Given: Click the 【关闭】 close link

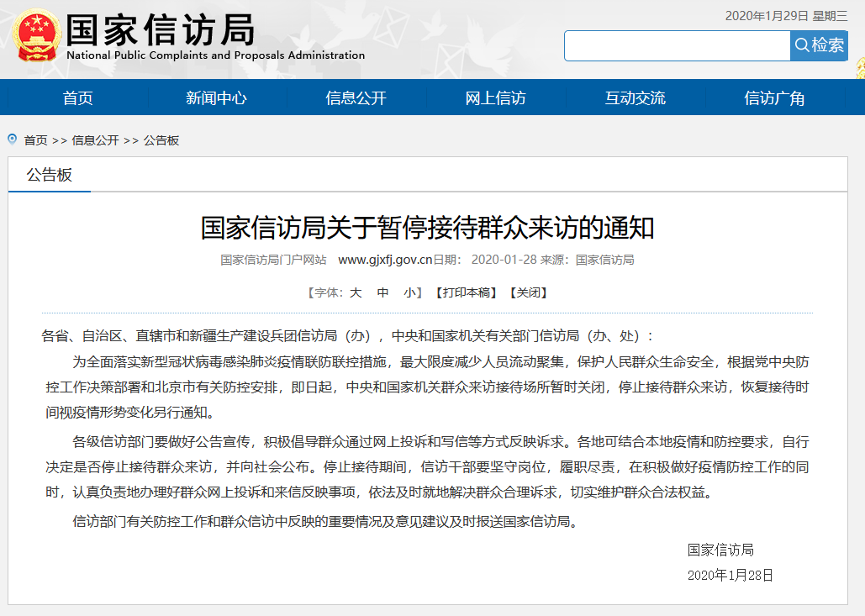Looking at the screenshot, I should (x=529, y=292).
